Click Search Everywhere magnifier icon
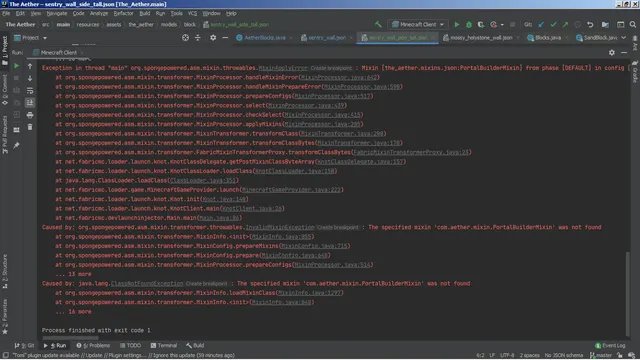The height and width of the screenshot is (360, 640). [633, 24]
